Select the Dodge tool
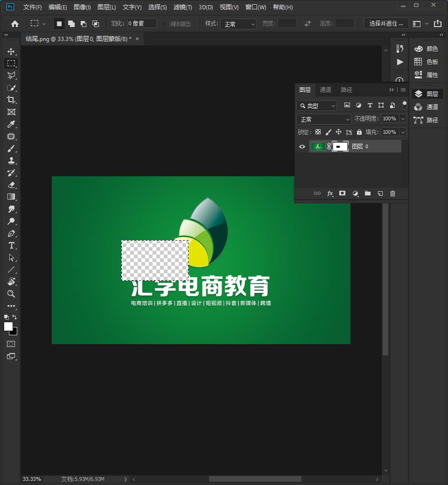The image size is (448, 485). 11,221
